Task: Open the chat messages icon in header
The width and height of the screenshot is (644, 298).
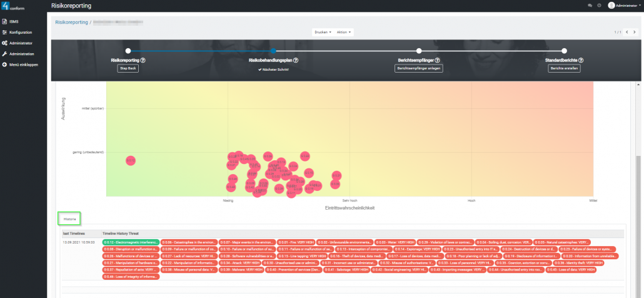Action: pyautogui.click(x=590, y=5)
